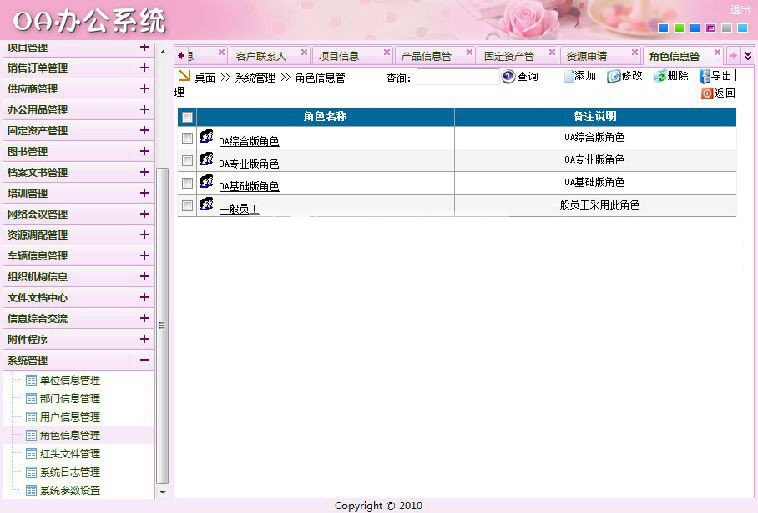Image resolution: width=758 pixels, height=513 pixels.
Task: Click the 查询 search icon button
Action: pos(508,77)
